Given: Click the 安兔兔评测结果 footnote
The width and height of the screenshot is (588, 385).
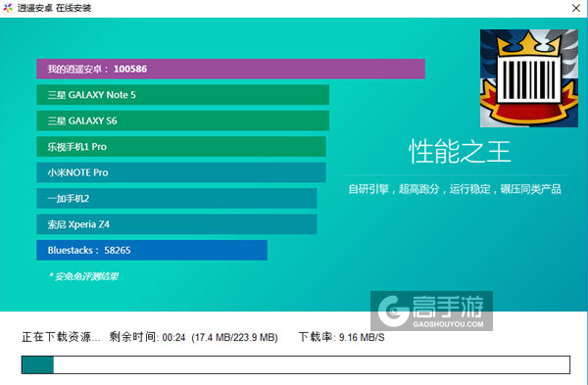Looking at the screenshot, I should pos(83,276).
